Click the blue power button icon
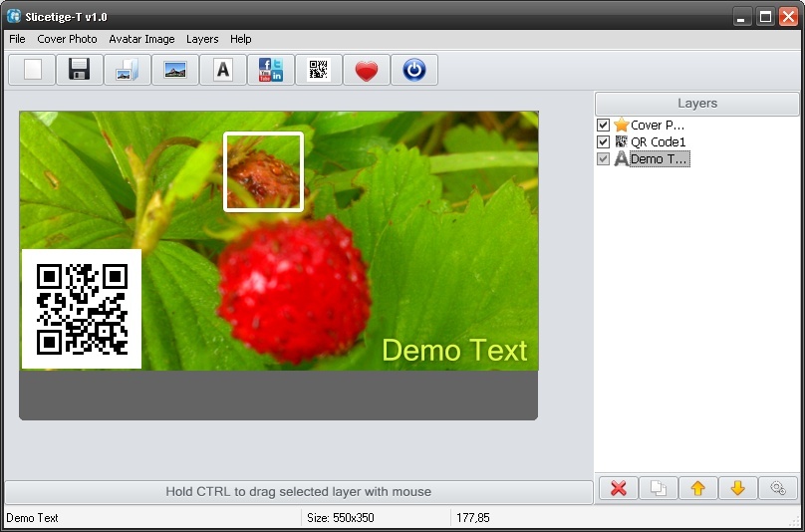 pyautogui.click(x=414, y=70)
